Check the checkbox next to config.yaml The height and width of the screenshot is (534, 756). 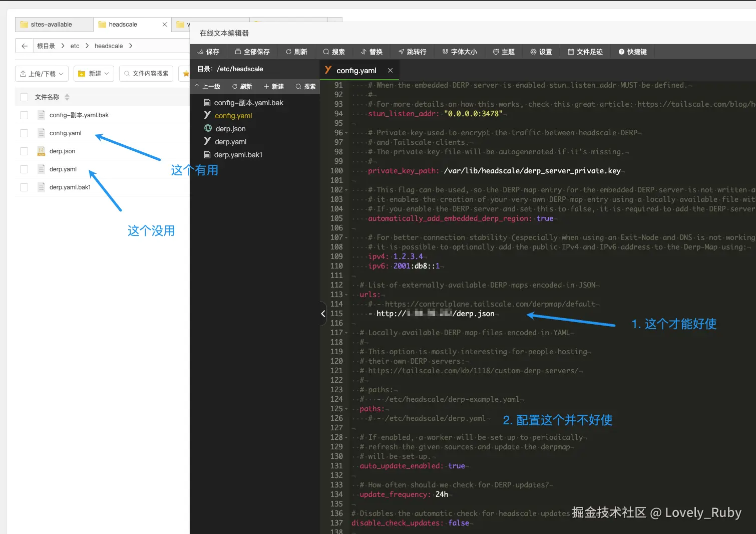pos(24,133)
